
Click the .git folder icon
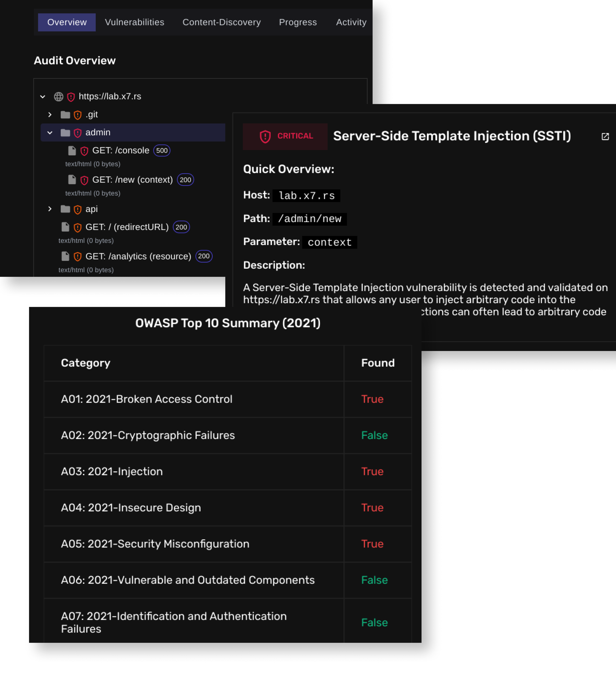[x=65, y=115]
